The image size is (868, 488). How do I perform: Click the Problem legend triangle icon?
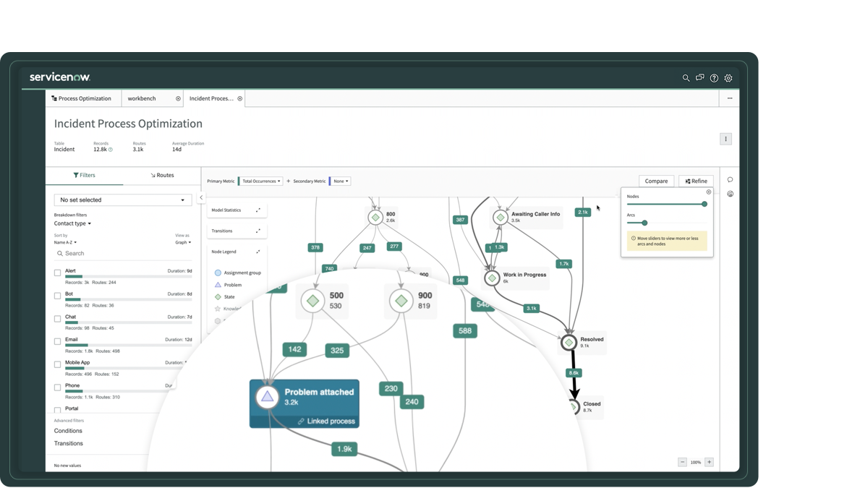218,285
